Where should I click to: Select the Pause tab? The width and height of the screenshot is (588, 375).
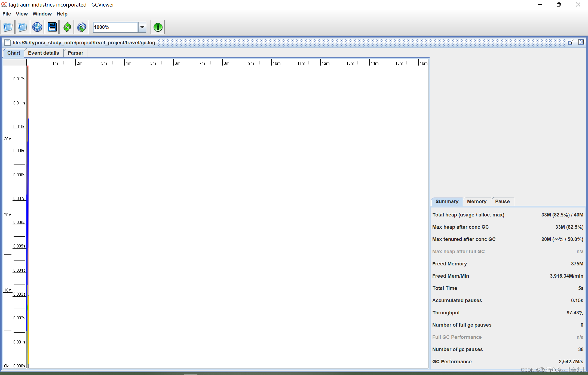(502, 202)
